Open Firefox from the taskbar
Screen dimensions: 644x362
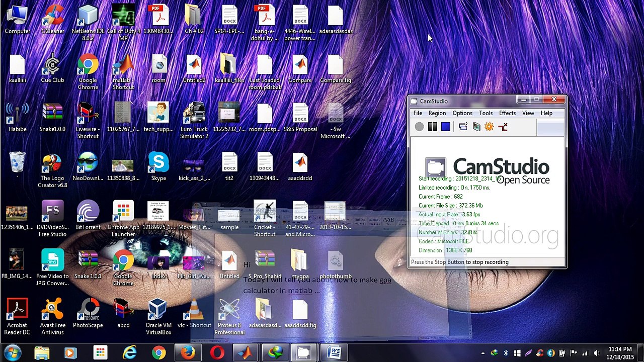point(188,353)
